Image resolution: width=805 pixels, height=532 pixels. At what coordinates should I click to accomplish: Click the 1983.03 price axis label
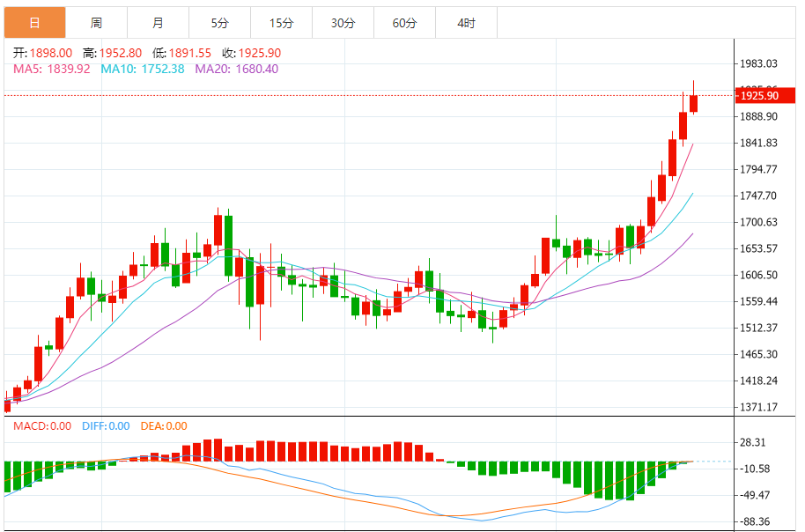[x=759, y=63]
